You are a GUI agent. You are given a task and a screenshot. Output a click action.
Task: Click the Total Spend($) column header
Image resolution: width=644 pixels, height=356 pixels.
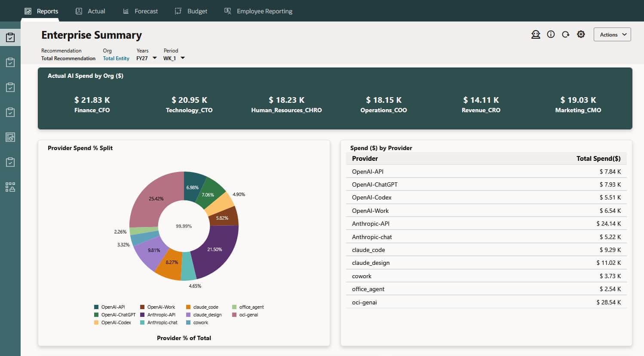click(598, 158)
